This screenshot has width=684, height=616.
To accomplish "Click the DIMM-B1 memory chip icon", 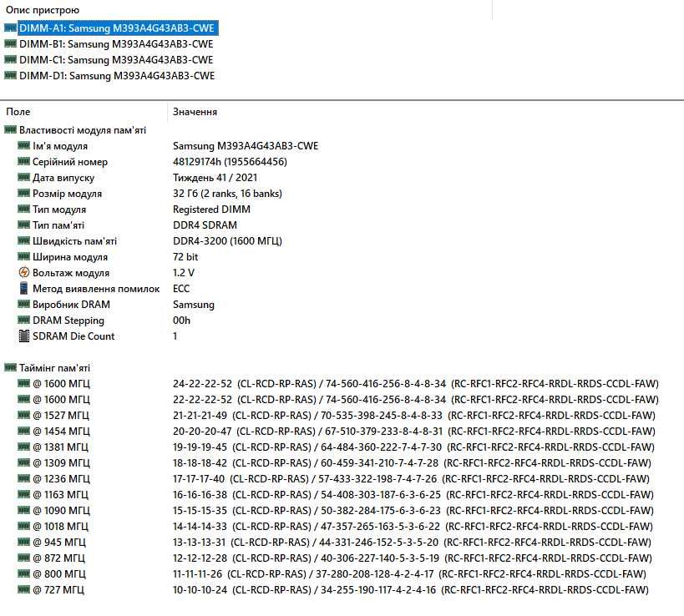I will pos(10,43).
